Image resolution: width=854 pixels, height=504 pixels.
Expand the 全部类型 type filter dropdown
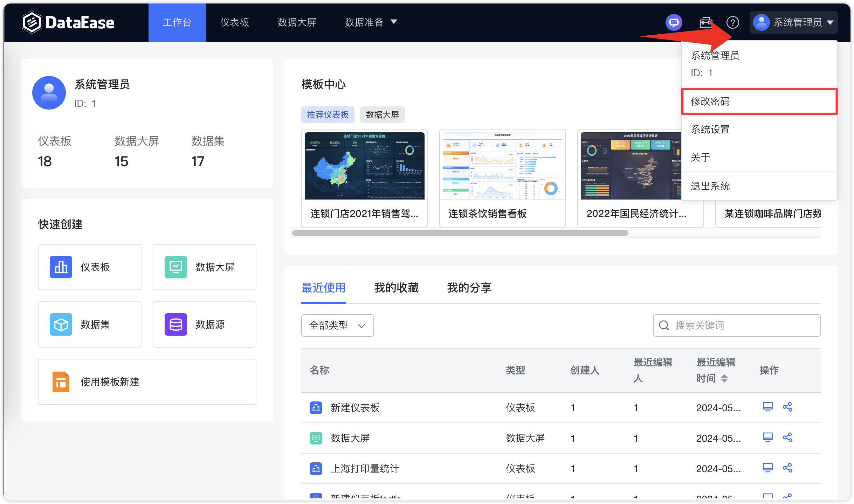pyautogui.click(x=337, y=325)
